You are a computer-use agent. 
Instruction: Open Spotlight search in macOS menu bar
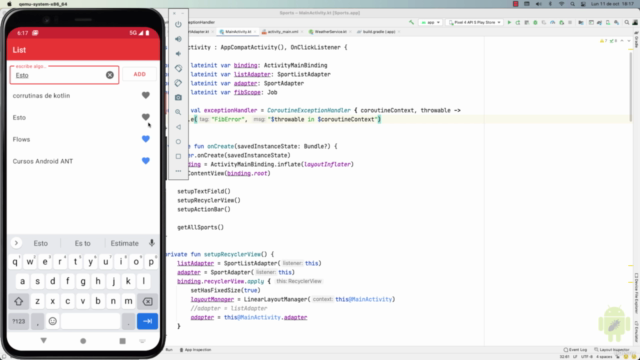[572, 4]
